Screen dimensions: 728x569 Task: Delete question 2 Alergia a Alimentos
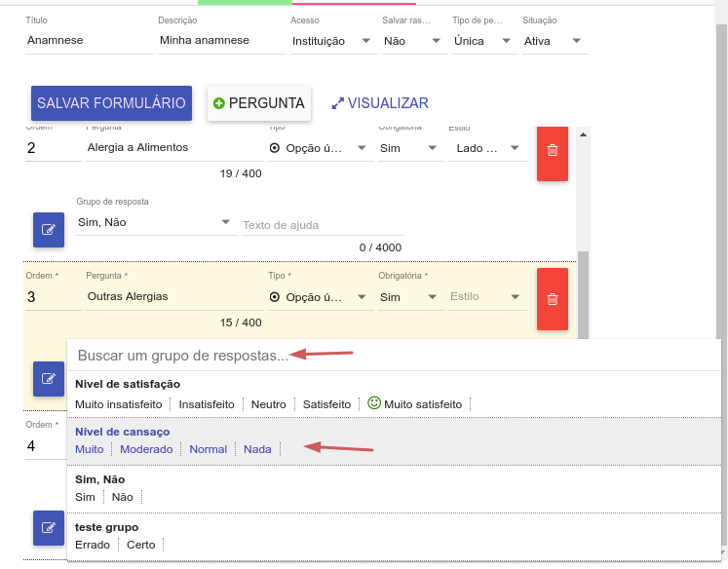click(x=552, y=153)
